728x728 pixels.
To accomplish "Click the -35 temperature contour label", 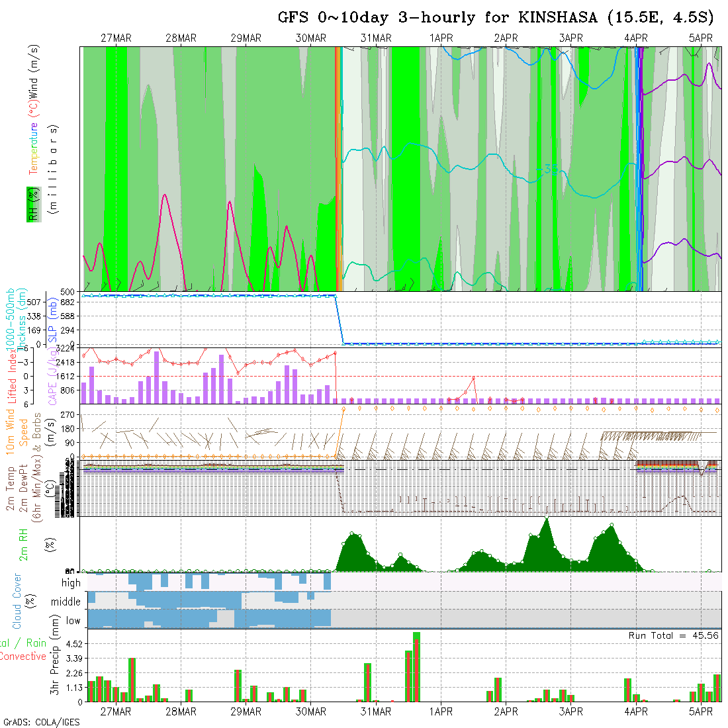I will click(x=547, y=169).
